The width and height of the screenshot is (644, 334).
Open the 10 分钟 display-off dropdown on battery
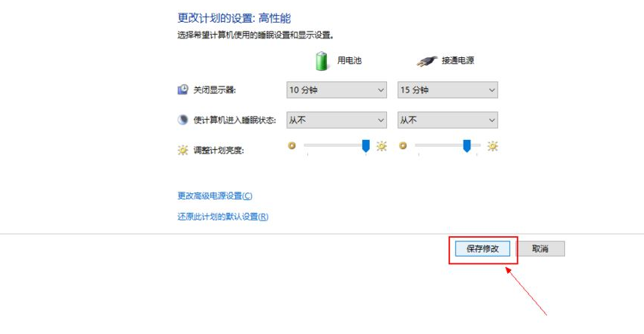337,90
